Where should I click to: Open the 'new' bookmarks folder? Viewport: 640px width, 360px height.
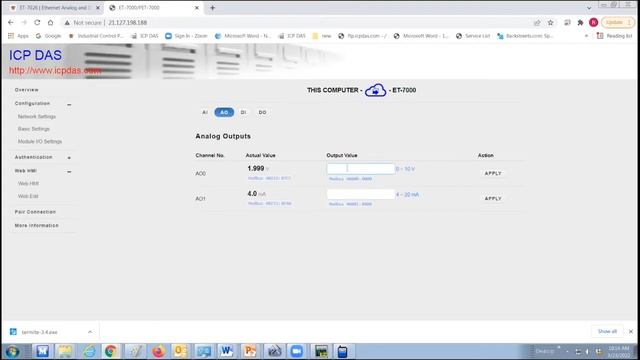pos(322,36)
